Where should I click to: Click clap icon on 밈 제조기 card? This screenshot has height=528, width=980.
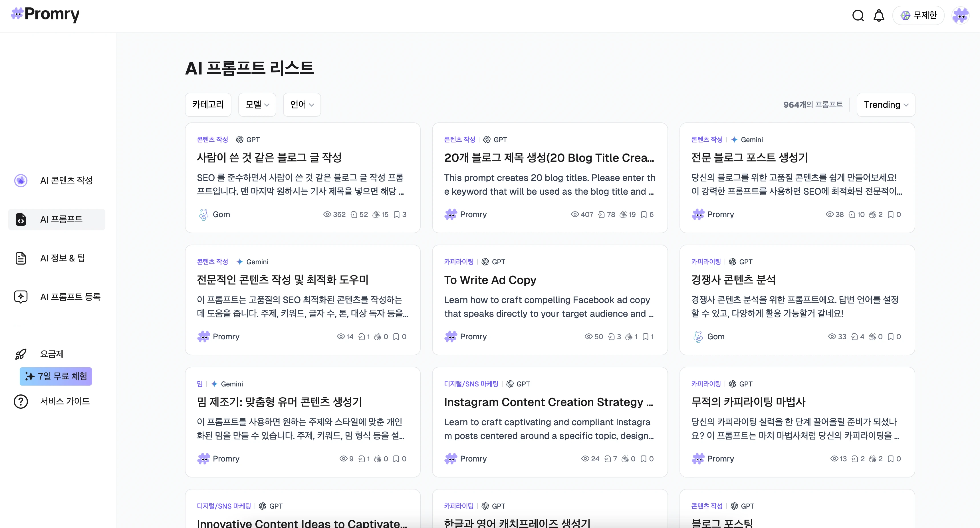point(377,459)
